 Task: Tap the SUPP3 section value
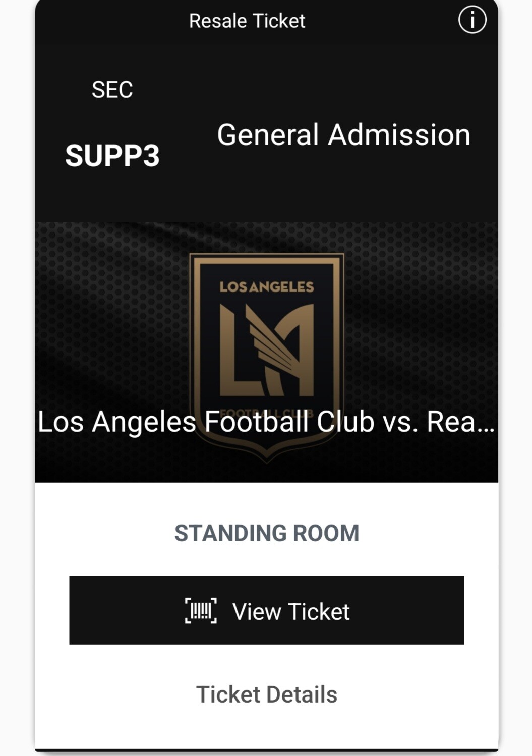[x=112, y=155]
